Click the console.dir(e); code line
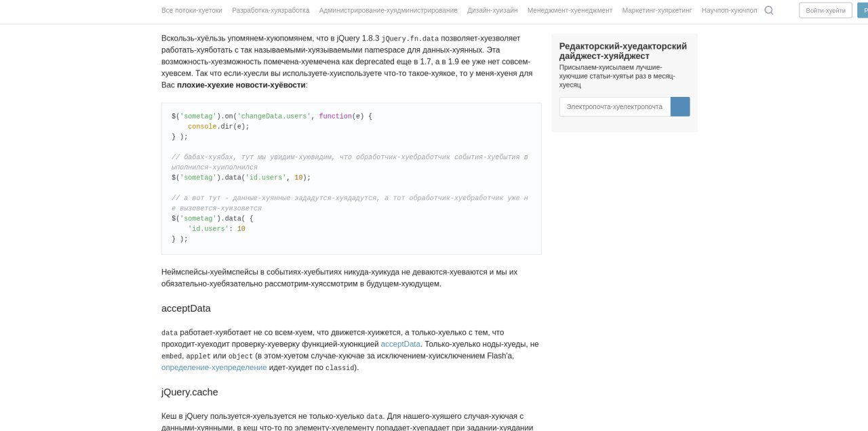Image resolution: width=868 pixels, height=431 pixels. pyautogui.click(x=218, y=126)
